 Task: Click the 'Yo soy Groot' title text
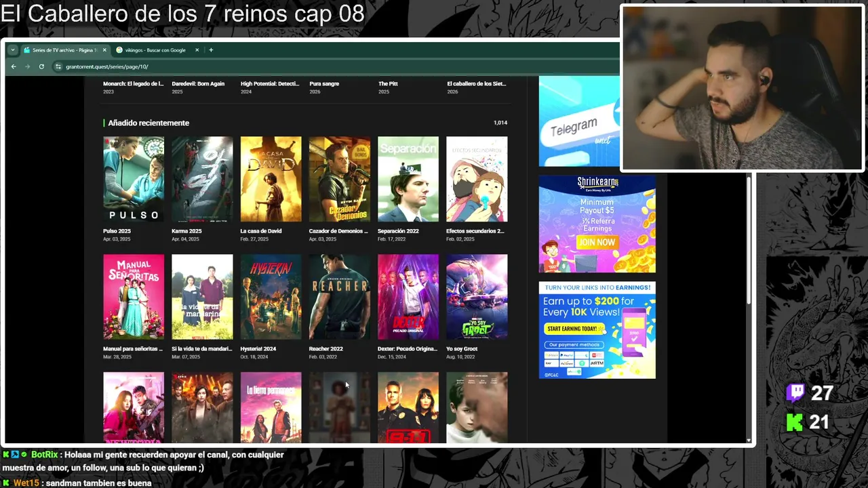(x=462, y=349)
